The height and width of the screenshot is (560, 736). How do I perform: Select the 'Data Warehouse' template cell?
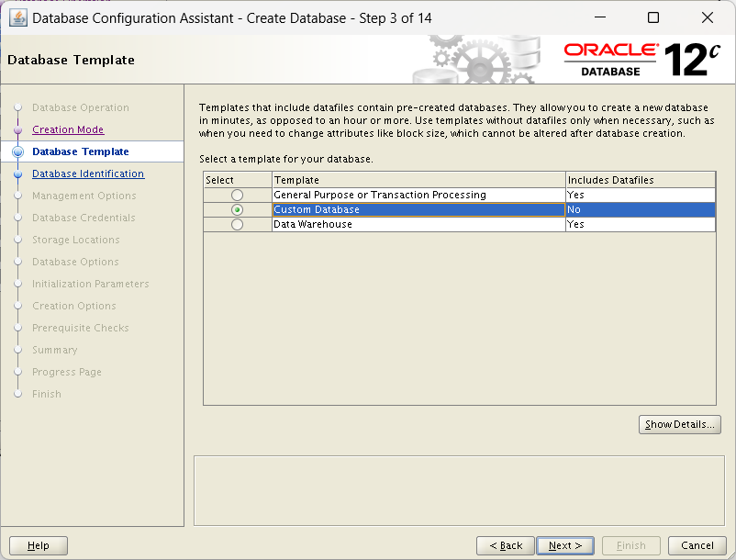point(418,224)
